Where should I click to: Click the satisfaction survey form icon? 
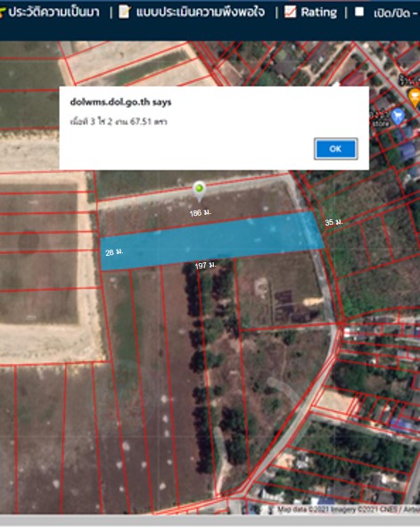(125, 12)
